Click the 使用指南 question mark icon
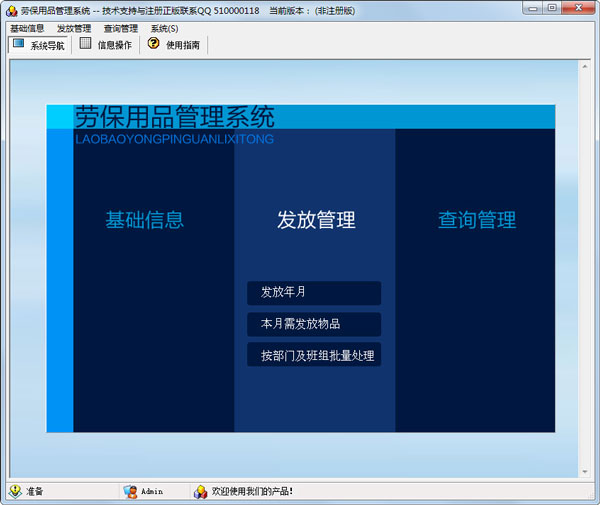The width and height of the screenshot is (600, 505). click(153, 44)
